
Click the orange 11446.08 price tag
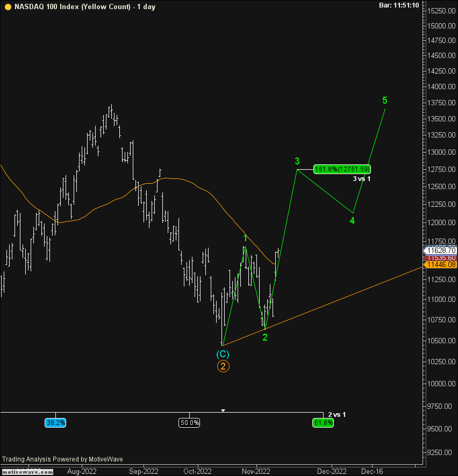click(x=440, y=265)
